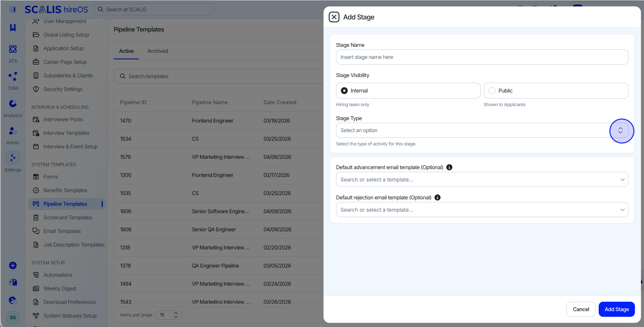Click the bookmark icon in left rail
The height and width of the screenshot is (327, 644).
pos(13,27)
